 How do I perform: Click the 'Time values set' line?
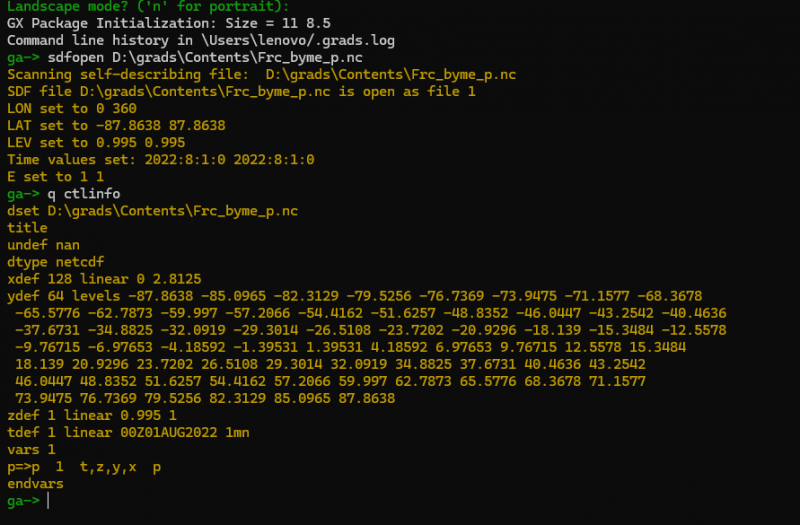point(160,159)
